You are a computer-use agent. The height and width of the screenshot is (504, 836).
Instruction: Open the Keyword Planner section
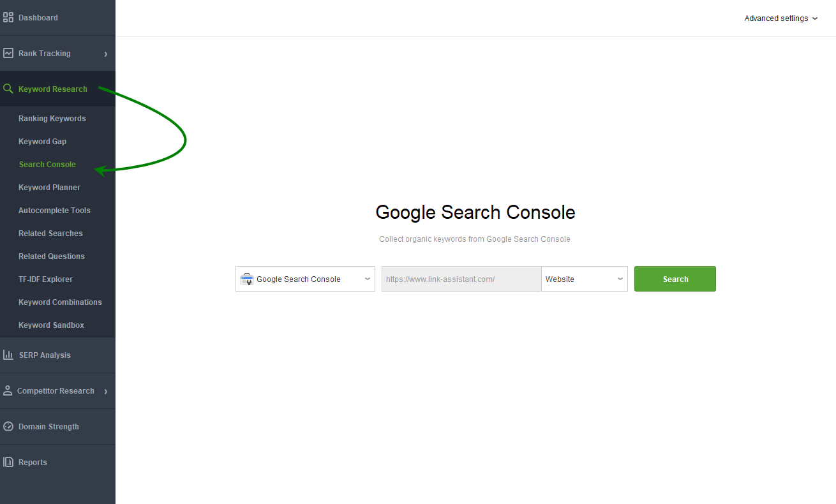pos(50,188)
